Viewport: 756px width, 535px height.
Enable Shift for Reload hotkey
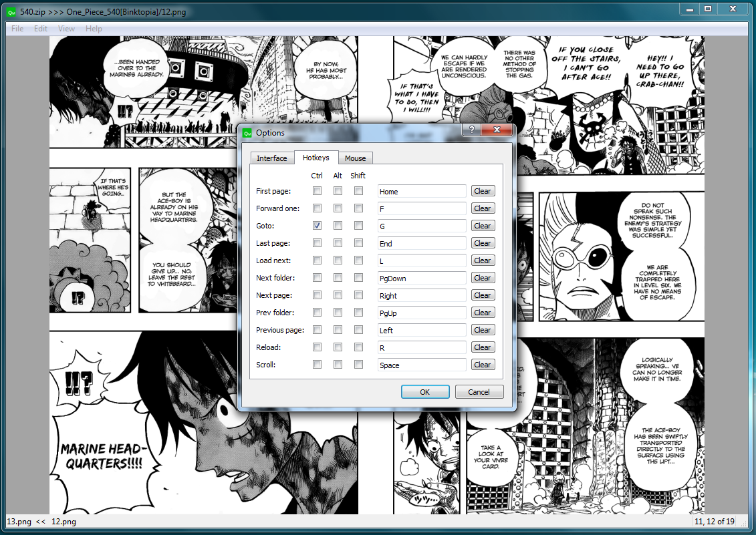click(x=359, y=347)
